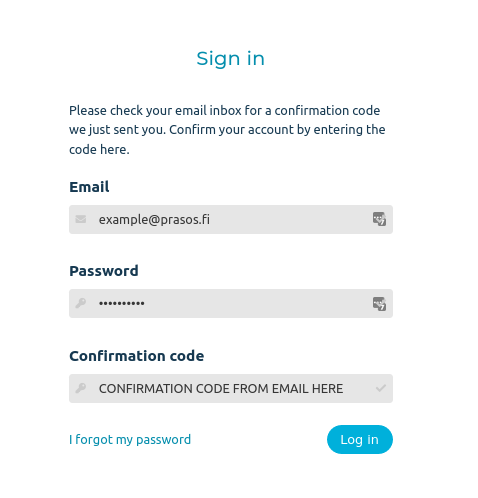Image resolution: width=478 pixels, height=498 pixels.
Task: Open password manager icon in Password field
Action: click(379, 304)
